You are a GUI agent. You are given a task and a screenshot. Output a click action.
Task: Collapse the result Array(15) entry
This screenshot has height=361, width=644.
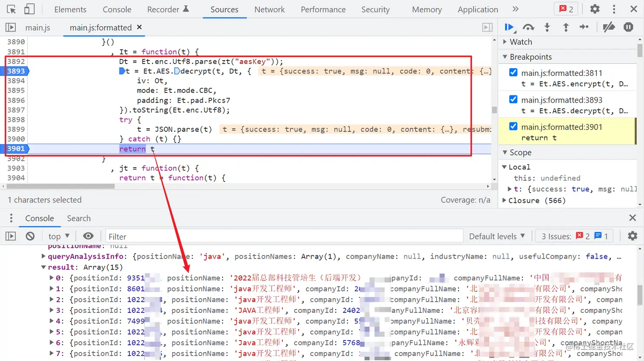coord(43,267)
